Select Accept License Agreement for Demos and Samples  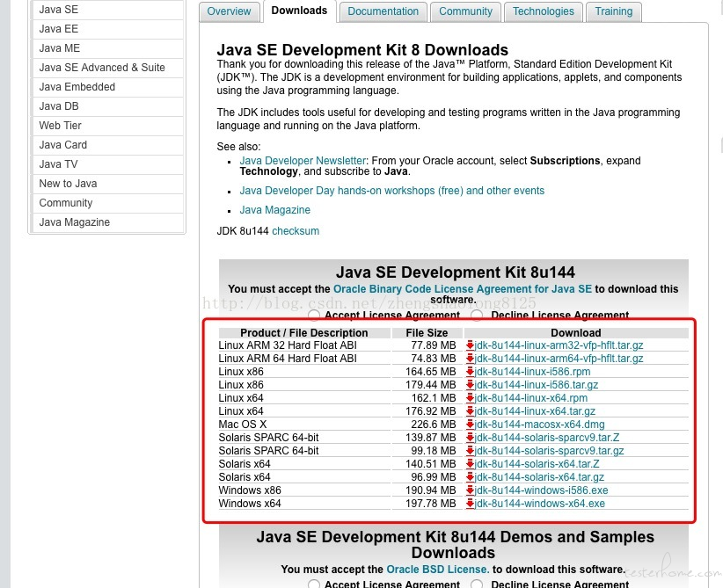[x=314, y=584]
